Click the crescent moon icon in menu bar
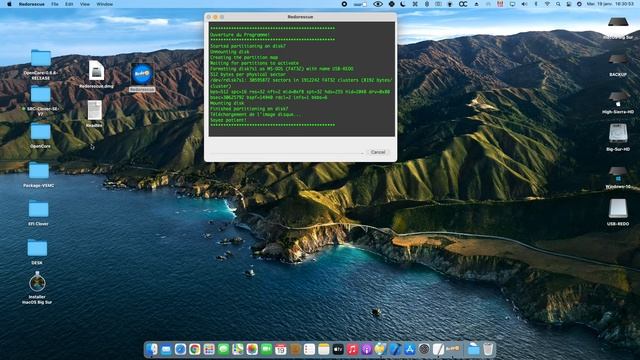 tap(403, 4)
